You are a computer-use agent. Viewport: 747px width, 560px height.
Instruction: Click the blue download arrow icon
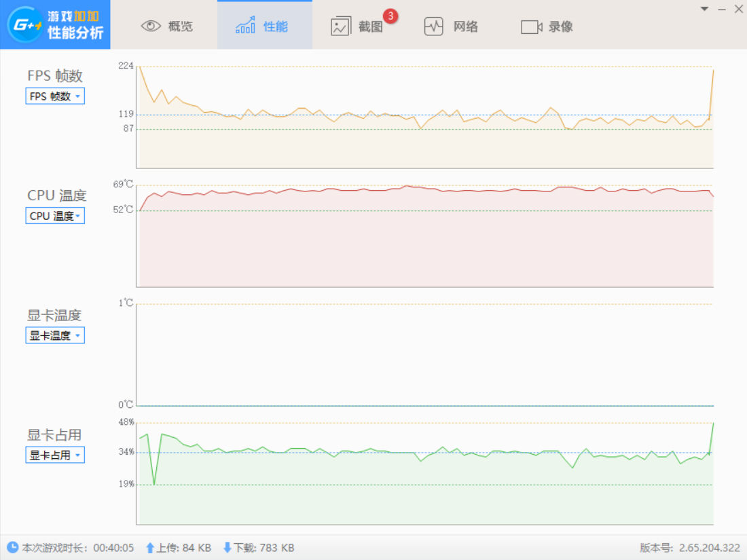click(x=227, y=548)
